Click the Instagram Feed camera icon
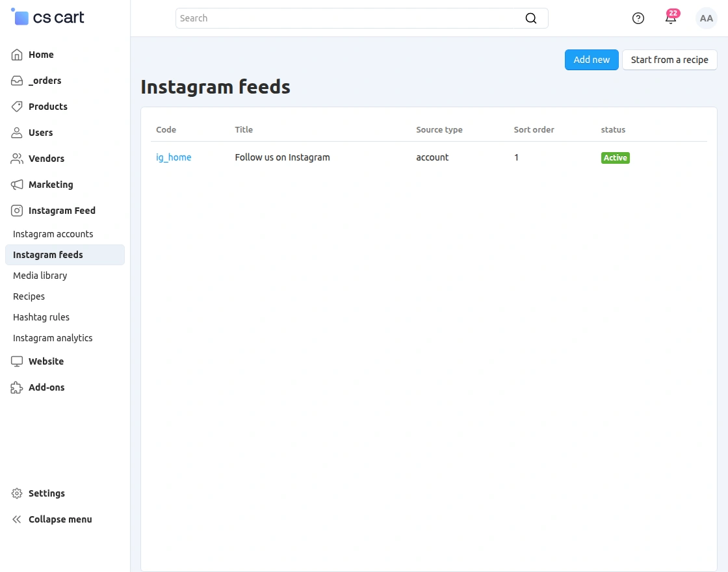The height and width of the screenshot is (572, 728). (x=17, y=211)
